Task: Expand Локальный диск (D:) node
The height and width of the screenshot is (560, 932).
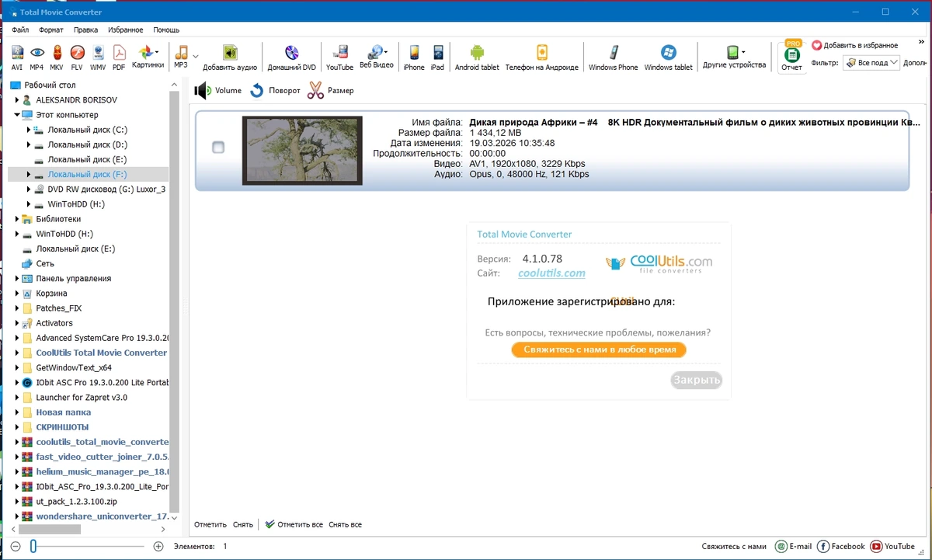Action: (29, 144)
